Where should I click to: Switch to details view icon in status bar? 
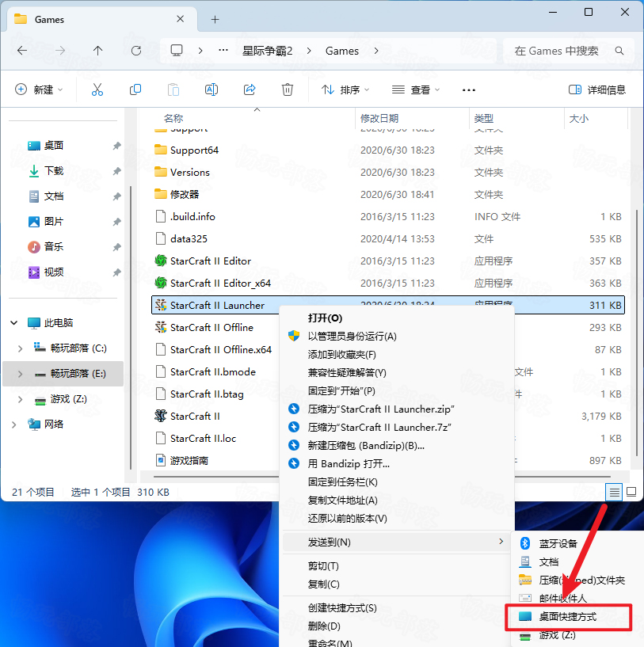(x=614, y=493)
